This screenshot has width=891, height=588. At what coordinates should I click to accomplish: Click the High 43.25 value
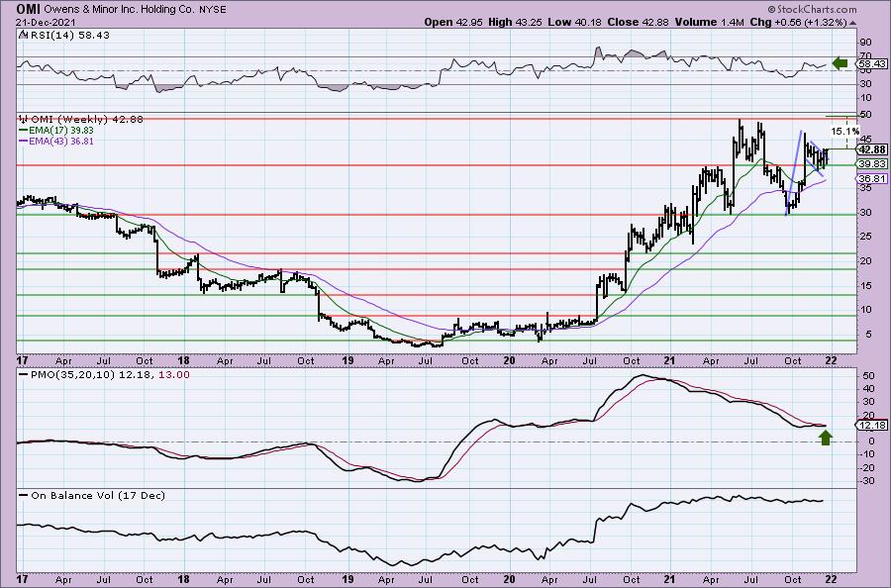(514, 22)
